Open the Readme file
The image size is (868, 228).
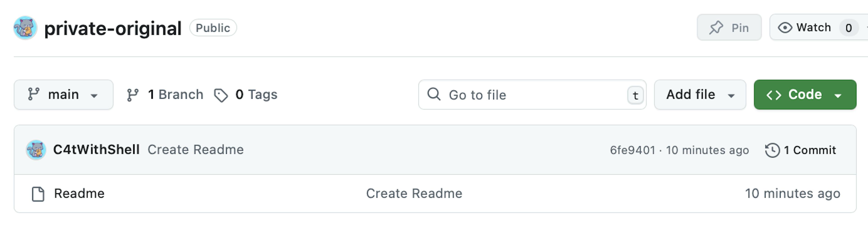coord(79,194)
